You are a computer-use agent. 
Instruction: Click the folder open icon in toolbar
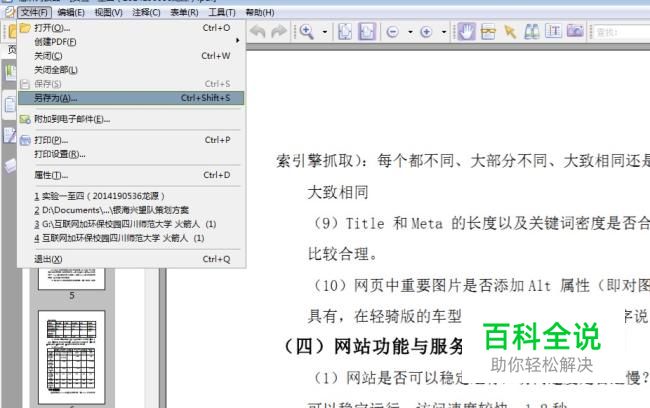[x=13, y=31]
